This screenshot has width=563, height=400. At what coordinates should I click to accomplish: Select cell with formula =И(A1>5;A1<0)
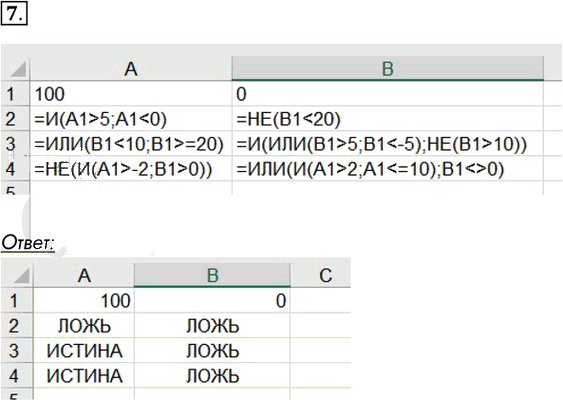tap(131, 119)
